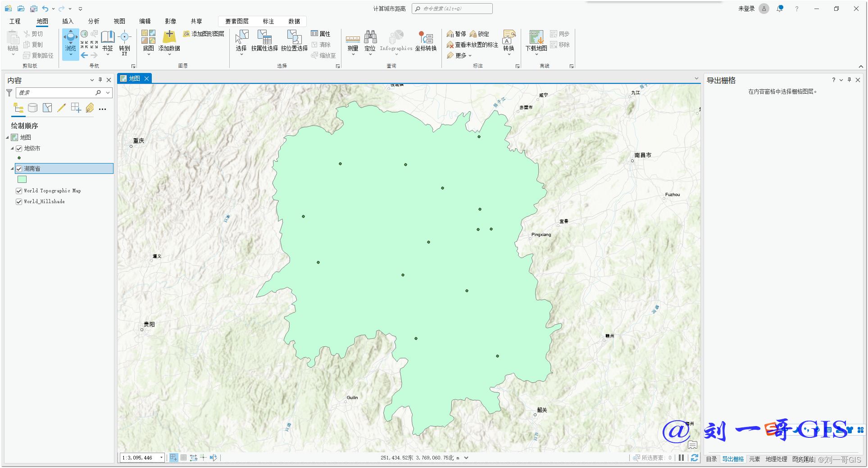Open Select By Location (按位置选择)
This screenshot has width=868, height=468.
tap(294, 41)
